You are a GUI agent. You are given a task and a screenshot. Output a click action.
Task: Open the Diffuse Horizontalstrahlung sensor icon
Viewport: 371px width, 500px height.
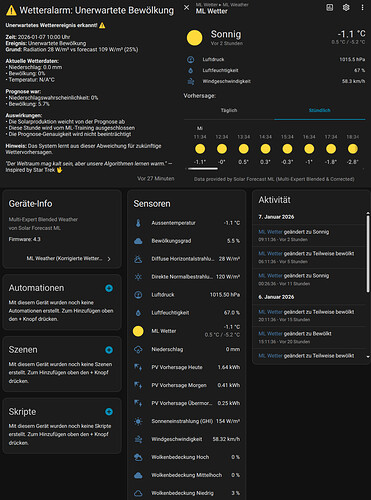138,259
